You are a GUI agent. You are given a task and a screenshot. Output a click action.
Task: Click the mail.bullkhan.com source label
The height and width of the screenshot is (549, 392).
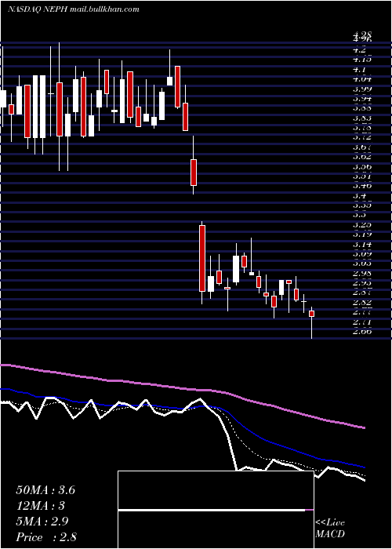[x=104, y=9]
